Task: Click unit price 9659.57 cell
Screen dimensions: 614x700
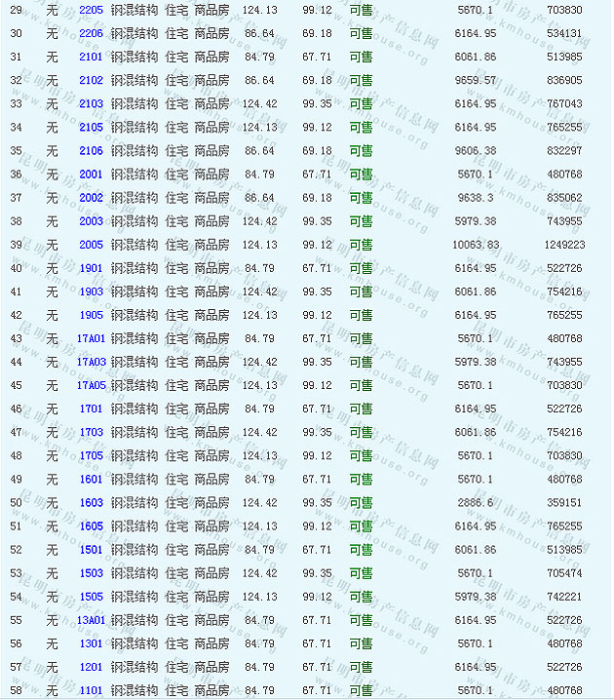Action: coord(478,80)
